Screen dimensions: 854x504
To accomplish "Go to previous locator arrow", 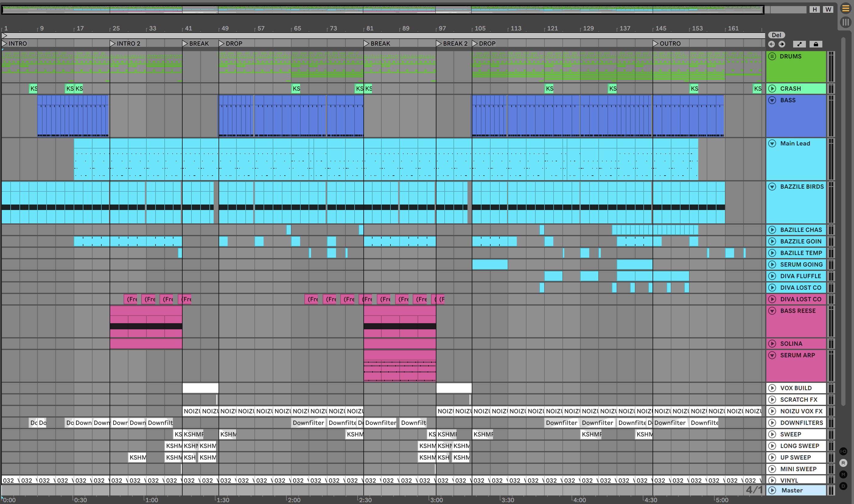I will 772,44.
